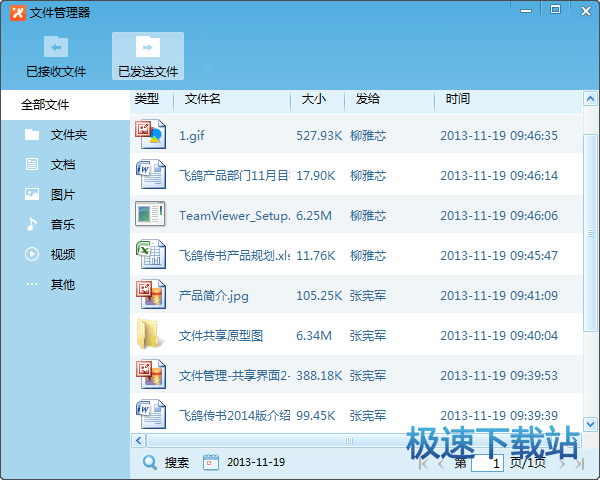Minimize the 文件管理器 window
This screenshot has width=600, height=480.
point(526,11)
